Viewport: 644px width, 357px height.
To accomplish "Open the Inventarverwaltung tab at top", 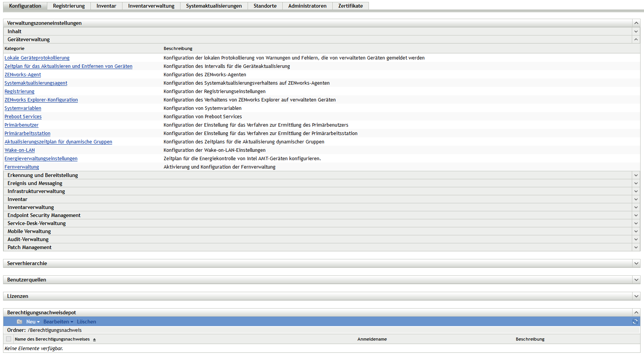I will pos(151,6).
